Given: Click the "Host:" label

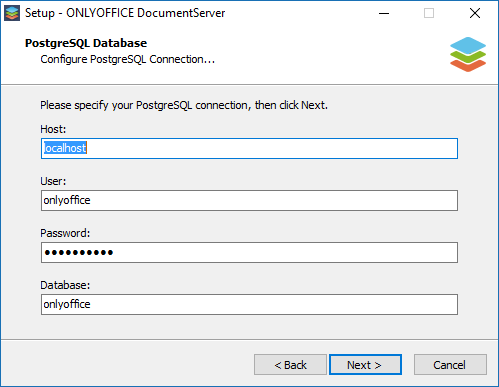Looking at the screenshot, I should point(53,129).
